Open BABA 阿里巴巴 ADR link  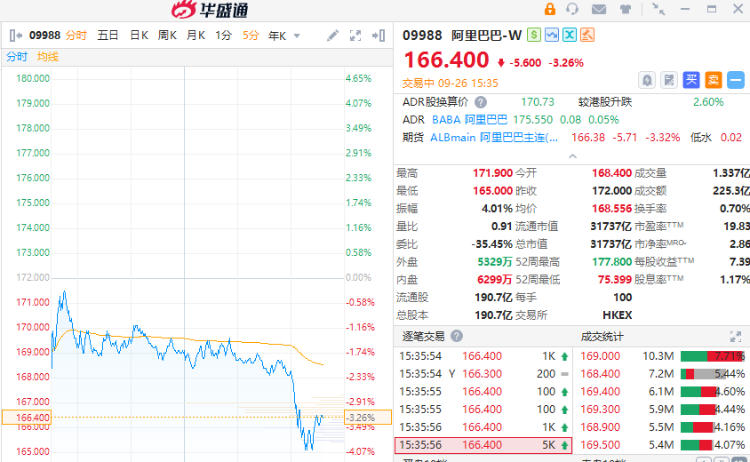coord(470,120)
